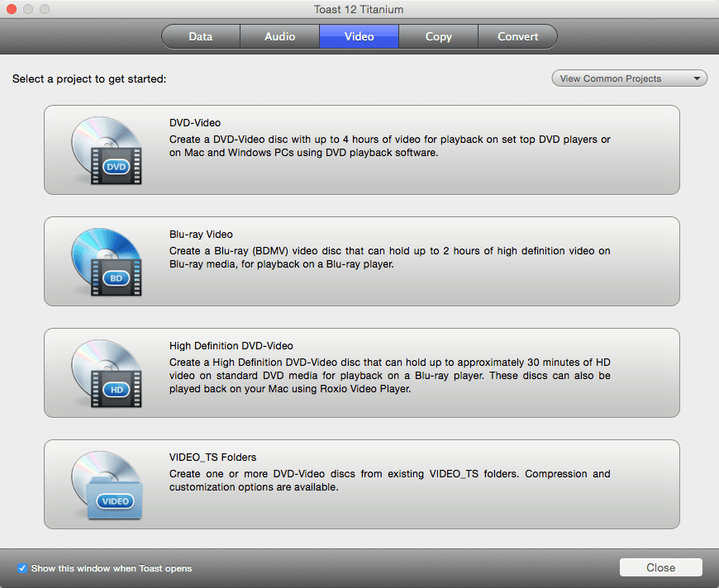Click the VIDEO_TS folder disc icon

pos(107,485)
